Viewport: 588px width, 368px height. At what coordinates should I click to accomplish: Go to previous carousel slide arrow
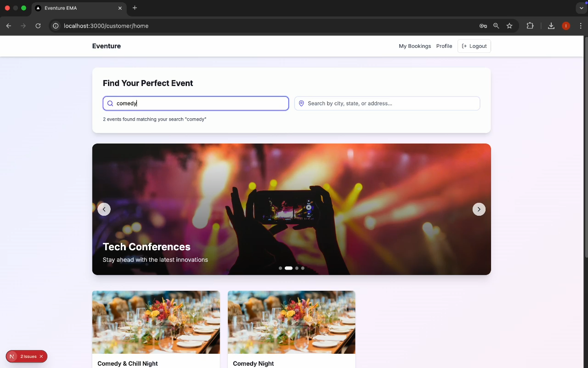click(104, 209)
